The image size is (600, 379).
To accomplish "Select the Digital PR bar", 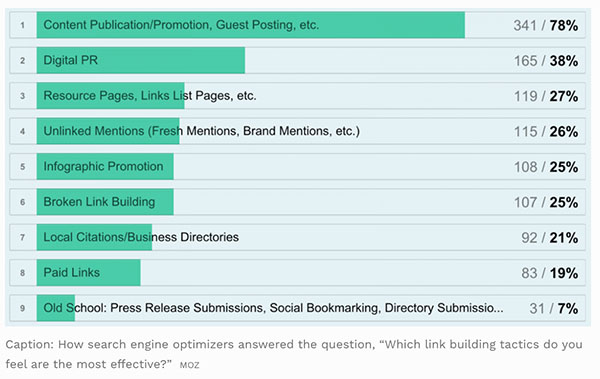I will (x=141, y=60).
